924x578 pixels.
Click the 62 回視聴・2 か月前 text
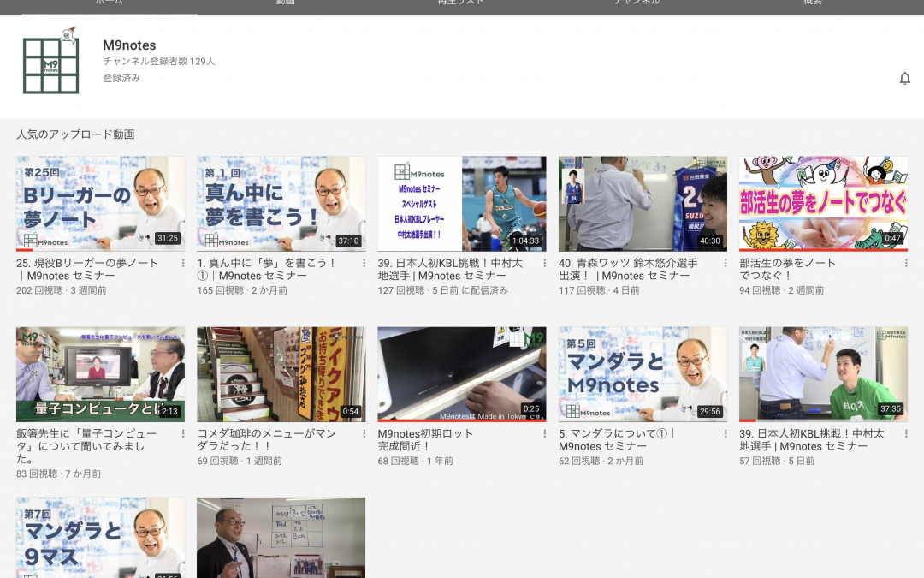click(601, 461)
